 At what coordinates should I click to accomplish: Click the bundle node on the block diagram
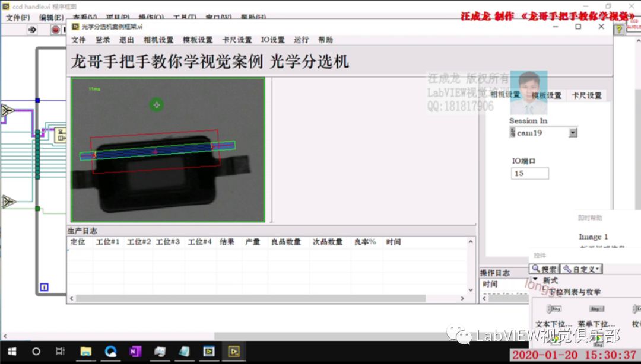(x=61, y=135)
